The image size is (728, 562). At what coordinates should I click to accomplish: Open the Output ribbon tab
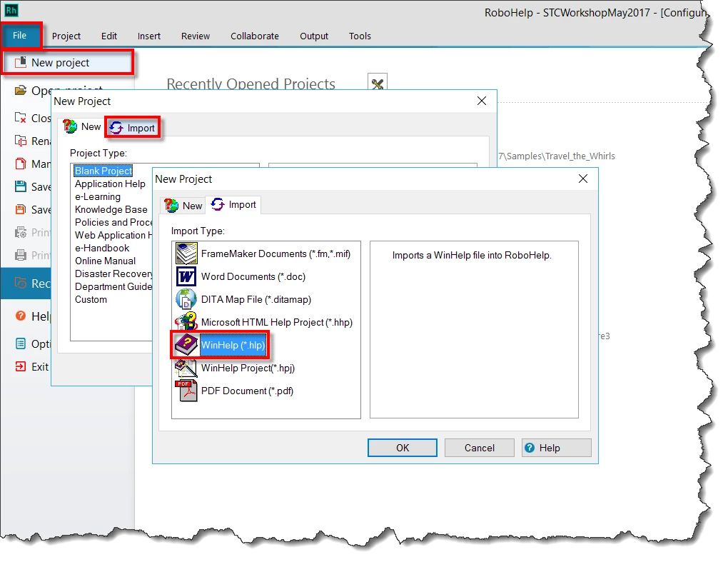pyautogui.click(x=314, y=36)
